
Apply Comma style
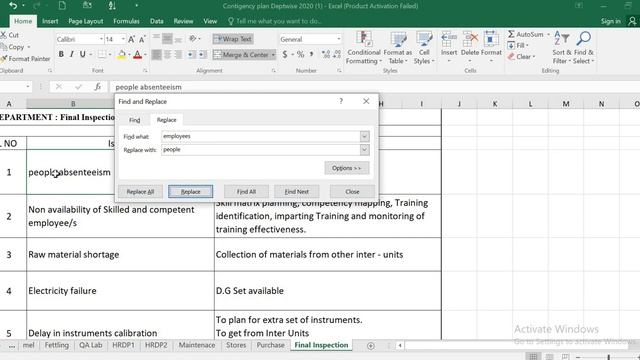[x=311, y=54]
